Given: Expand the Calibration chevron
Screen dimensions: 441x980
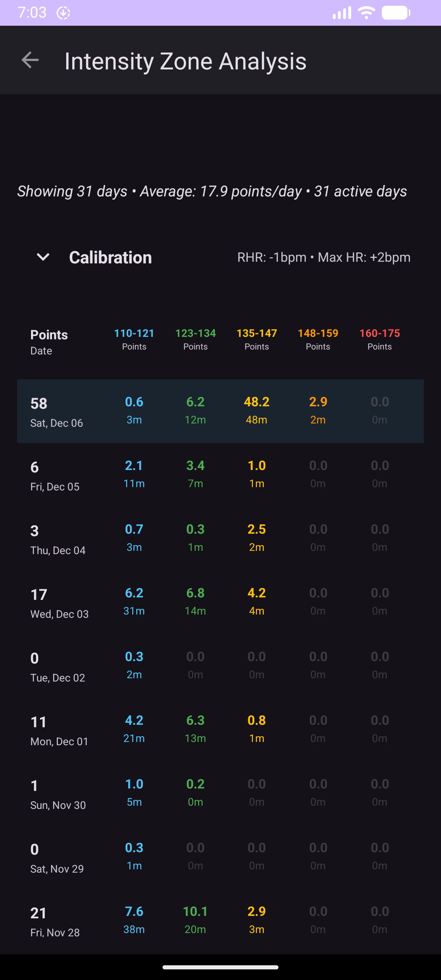Looking at the screenshot, I should coord(43,257).
